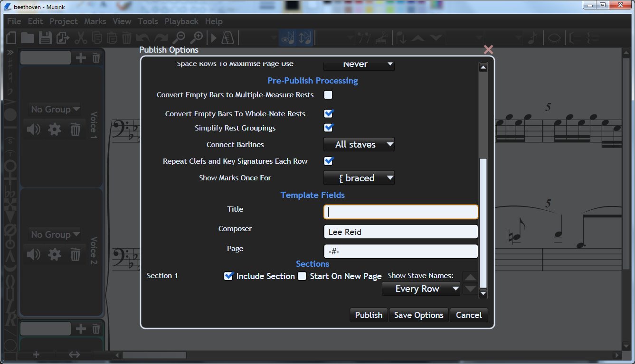The height and width of the screenshot is (364, 635).
Task: Click the Save floppy disk toolbar icon
Action: [45, 38]
